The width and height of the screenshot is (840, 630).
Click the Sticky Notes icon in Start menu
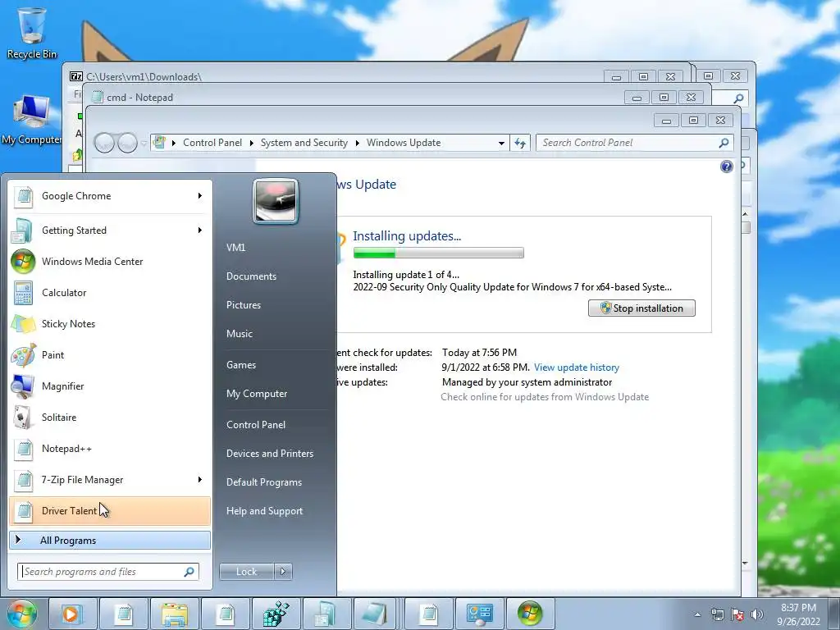tap(23, 324)
